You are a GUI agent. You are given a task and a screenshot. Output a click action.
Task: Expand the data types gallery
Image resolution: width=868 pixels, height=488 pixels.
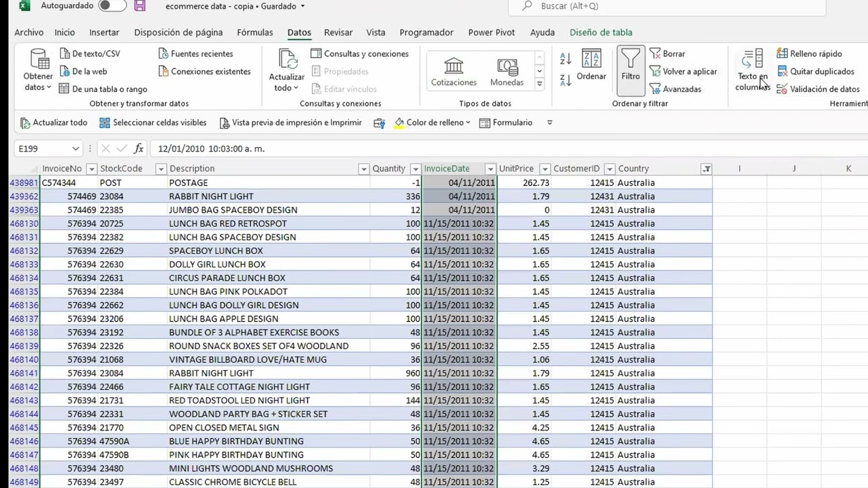coord(540,84)
